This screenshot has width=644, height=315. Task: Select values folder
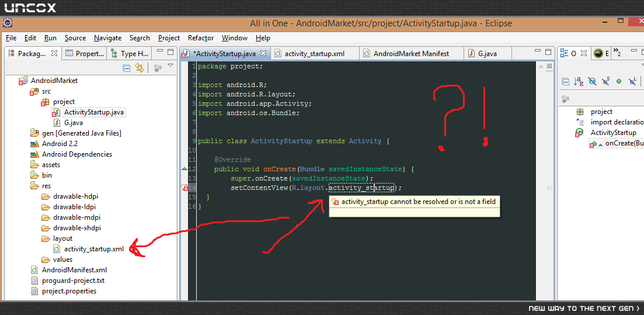click(x=62, y=259)
